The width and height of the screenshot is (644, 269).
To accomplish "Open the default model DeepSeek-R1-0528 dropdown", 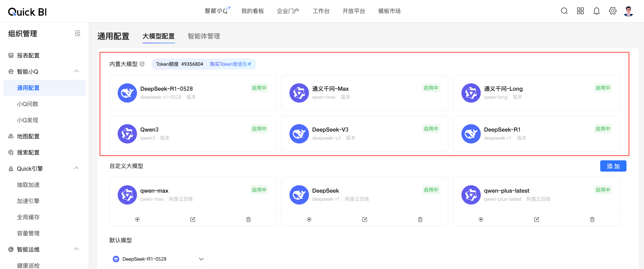I will [x=158, y=259].
